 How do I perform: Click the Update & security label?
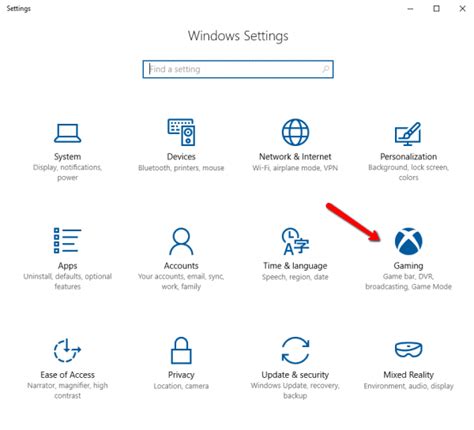pos(295,375)
